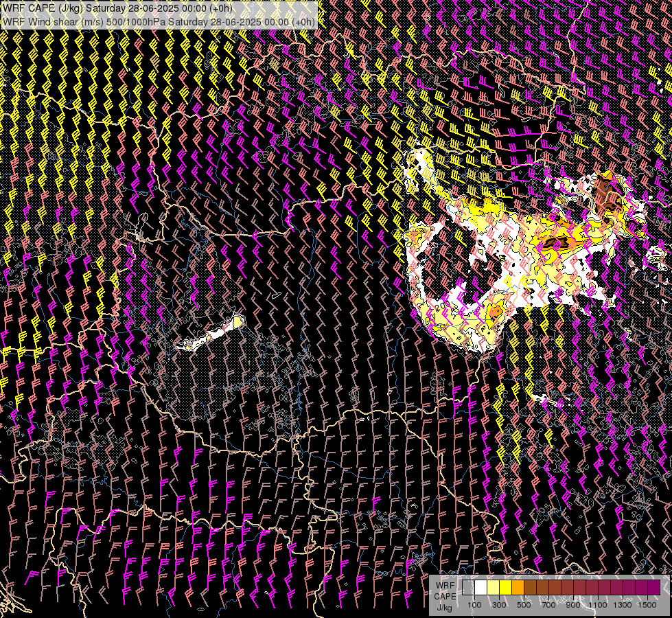Click the legend value 1100
Image resolution: width=672 pixels, height=618 pixels.
coord(598,605)
